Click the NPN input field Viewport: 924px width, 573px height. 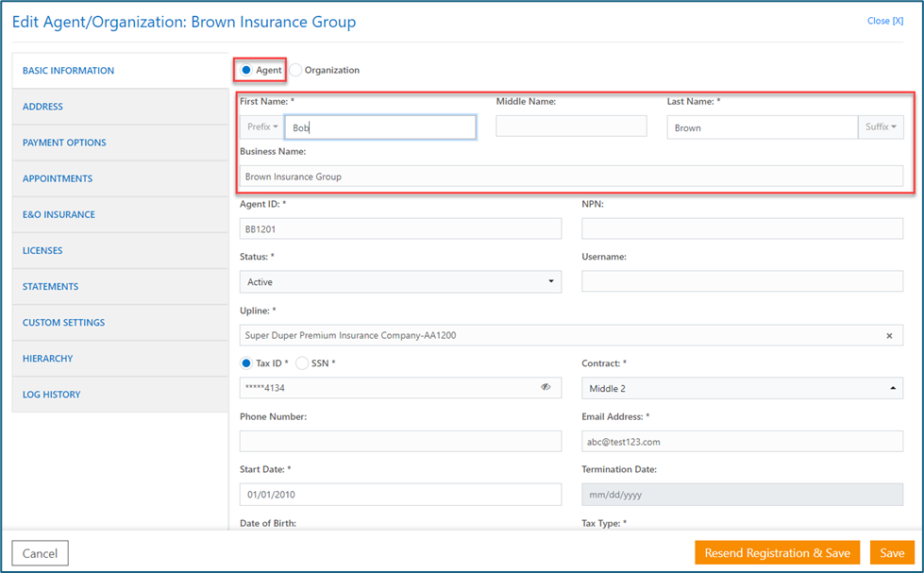tap(743, 228)
